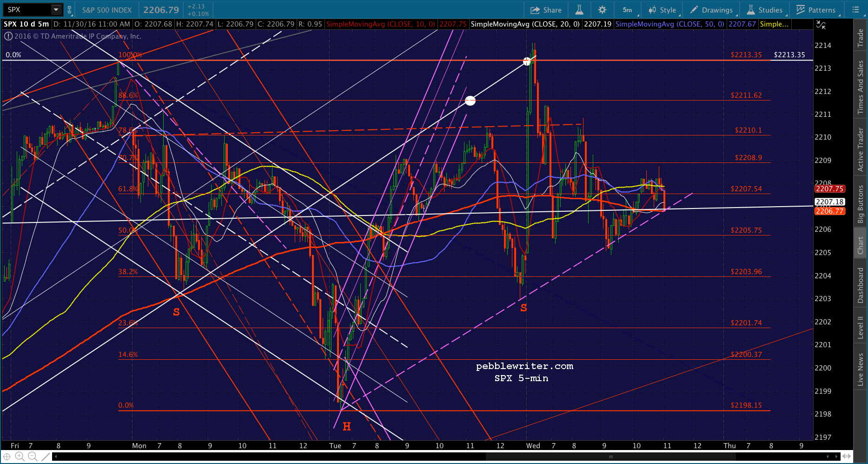The height and width of the screenshot is (464, 868).
Task: Click the Studies flask icon
Action: [751, 10]
